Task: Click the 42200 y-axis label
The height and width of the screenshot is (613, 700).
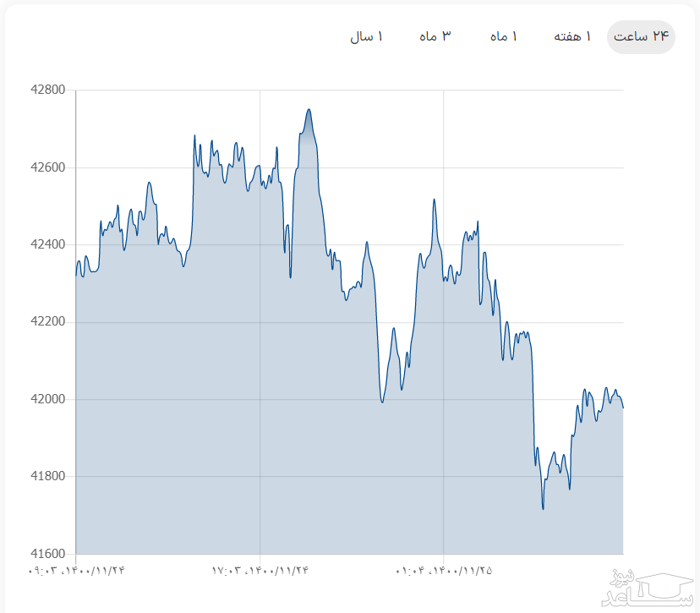Action: [x=47, y=322]
